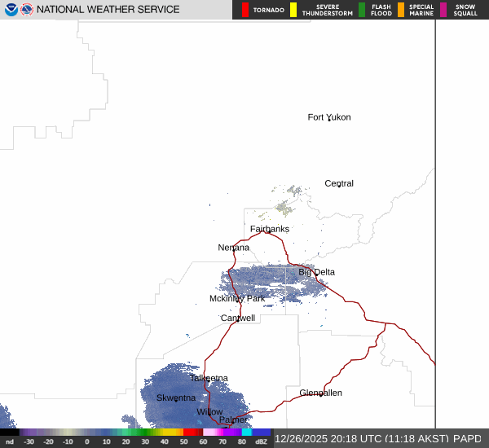This screenshot has height=448, width=489.
Task: Click the NOAA logo icon
Action: 11,10
